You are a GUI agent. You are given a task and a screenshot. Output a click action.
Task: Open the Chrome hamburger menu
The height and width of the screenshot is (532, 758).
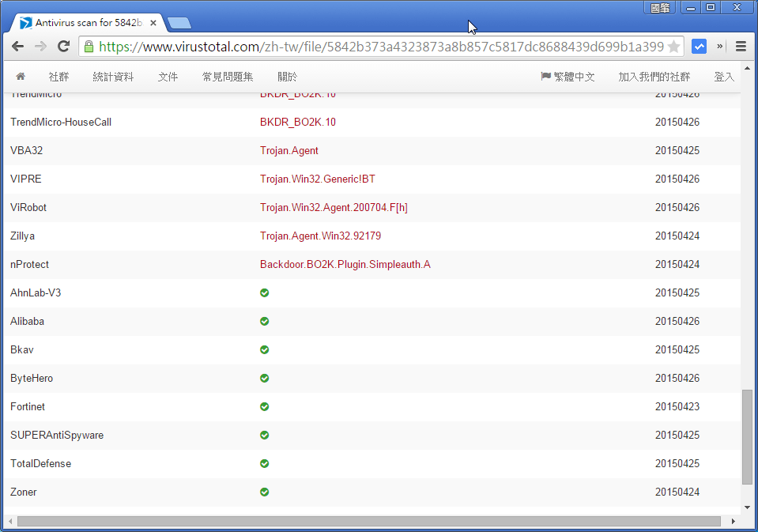[x=741, y=47]
